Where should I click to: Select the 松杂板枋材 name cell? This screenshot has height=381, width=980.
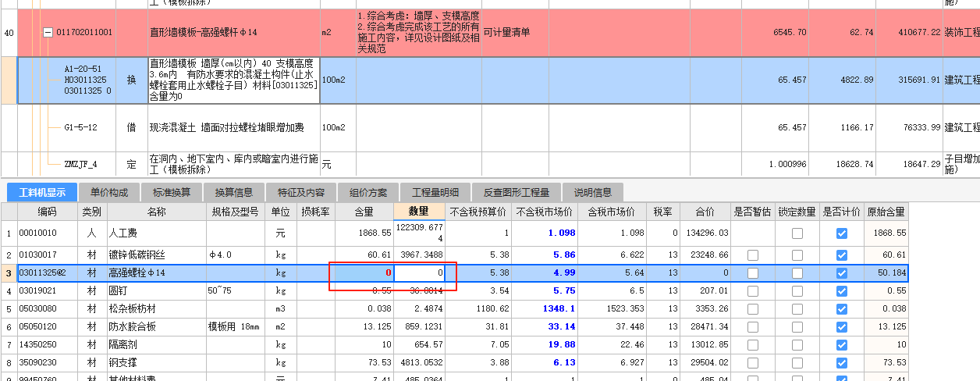[x=155, y=308]
